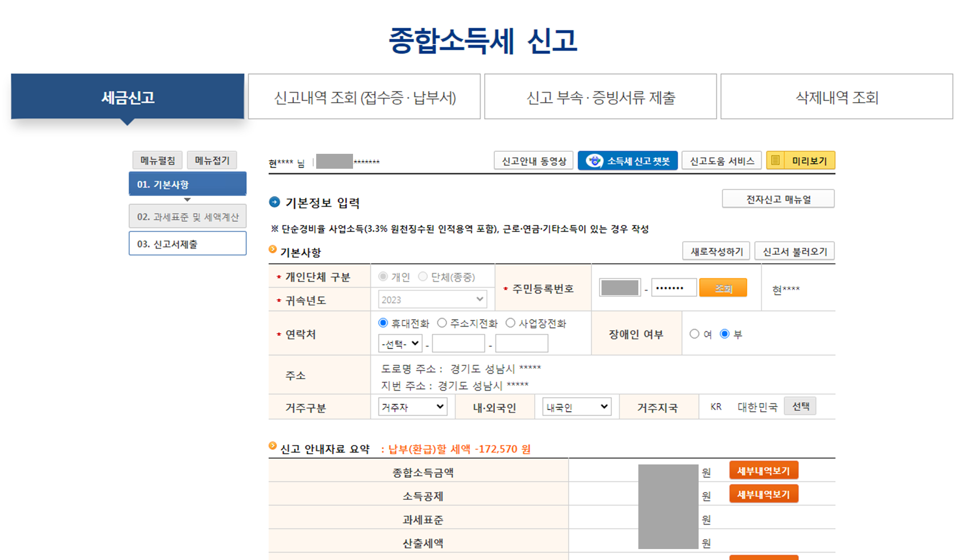Viewport: 965px width, 560px height.
Task: Select the 사업장전화 radio button
Action: click(510, 323)
